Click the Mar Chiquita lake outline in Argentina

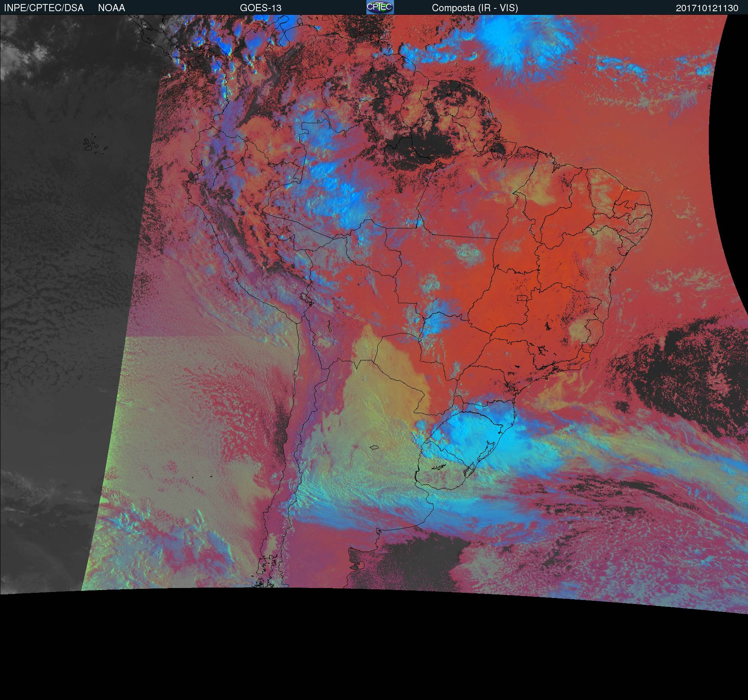[374, 447]
